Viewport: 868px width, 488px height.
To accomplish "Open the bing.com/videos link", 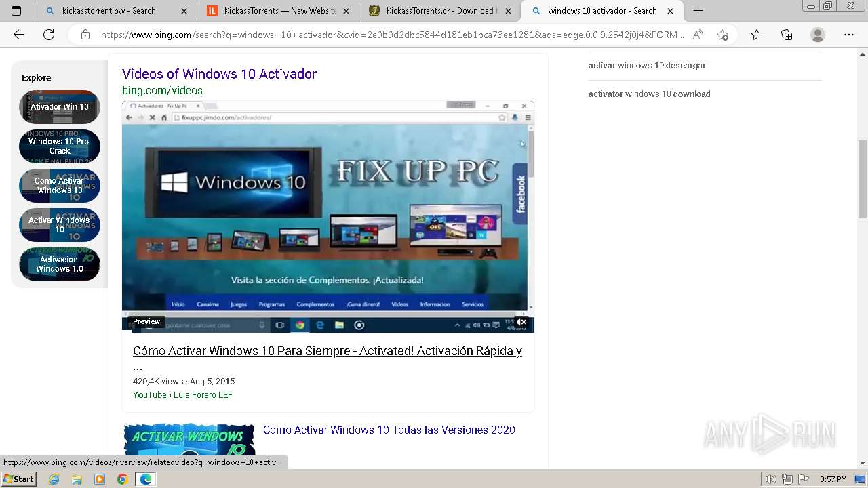I will coord(162,90).
